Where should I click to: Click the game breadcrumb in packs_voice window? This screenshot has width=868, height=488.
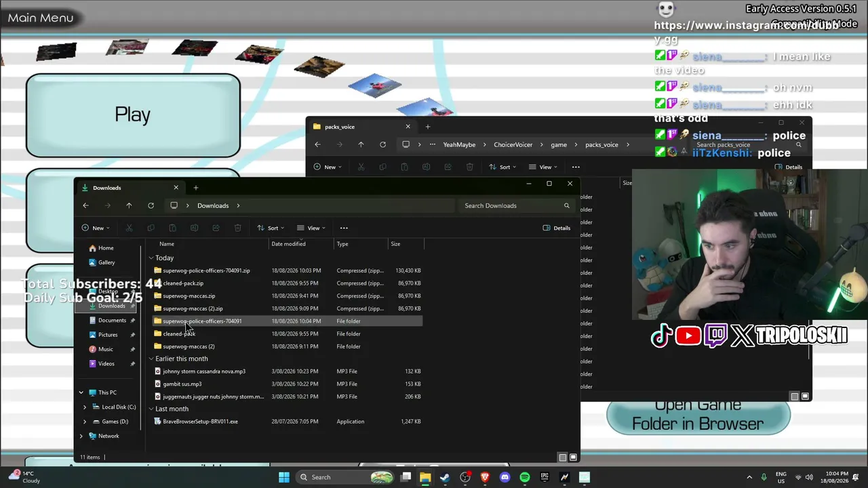[x=559, y=144]
